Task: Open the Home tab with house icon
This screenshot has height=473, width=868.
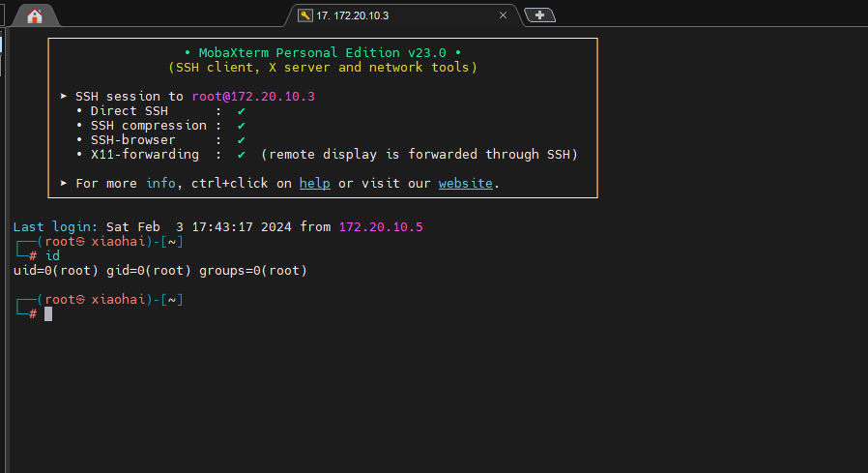Action: click(35, 15)
